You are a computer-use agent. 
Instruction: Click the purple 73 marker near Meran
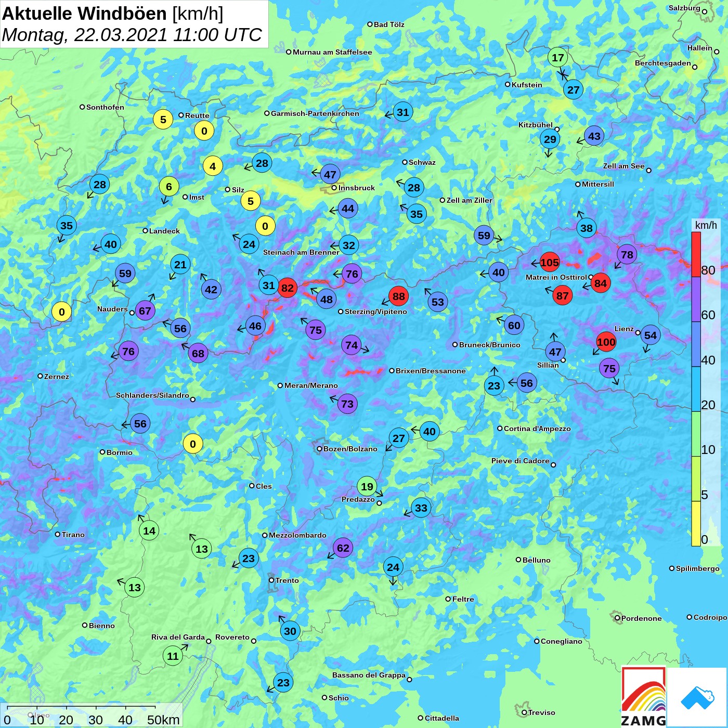point(347,404)
